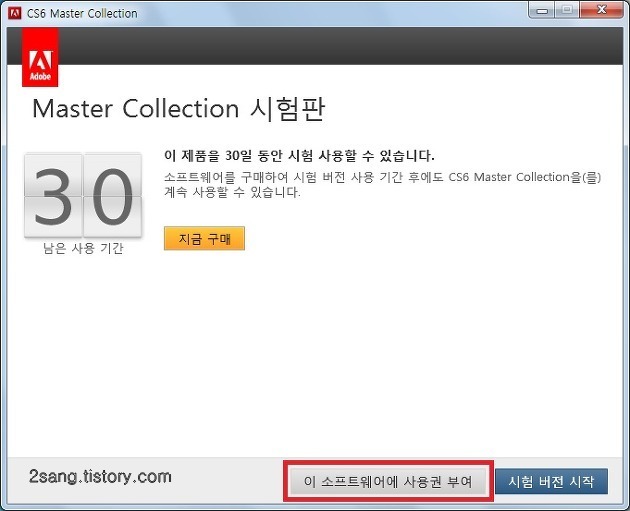Screen dimensions: 630x511
Task: Click the 지금 구매 buy now button
Action: [204, 238]
